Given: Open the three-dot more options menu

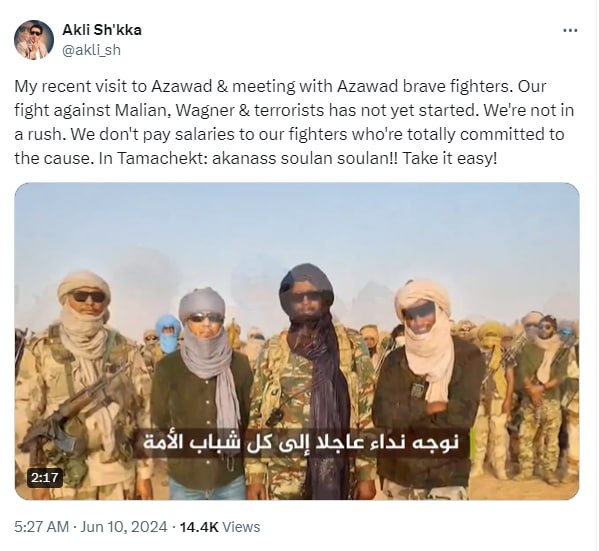Looking at the screenshot, I should coord(570,30).
